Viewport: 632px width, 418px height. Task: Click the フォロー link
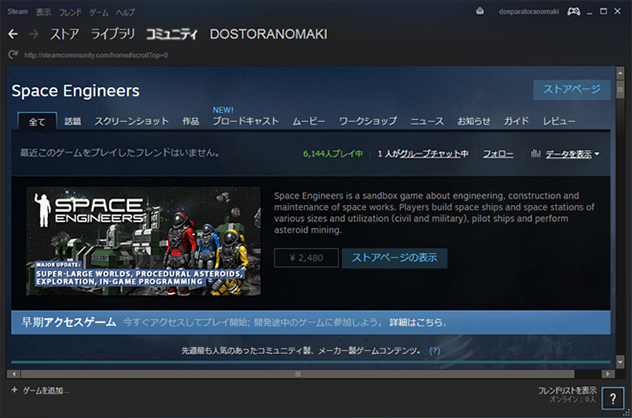tap(498, 154)
